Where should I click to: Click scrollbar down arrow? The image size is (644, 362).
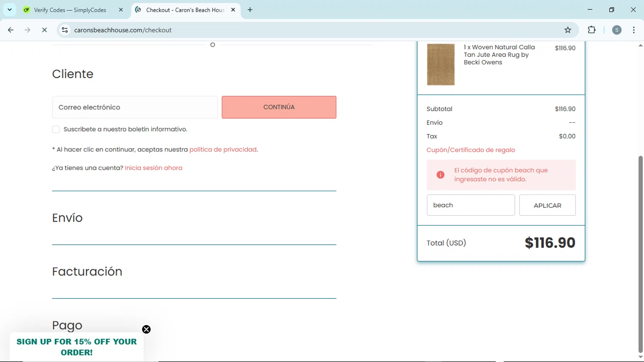tap(641, 357)
